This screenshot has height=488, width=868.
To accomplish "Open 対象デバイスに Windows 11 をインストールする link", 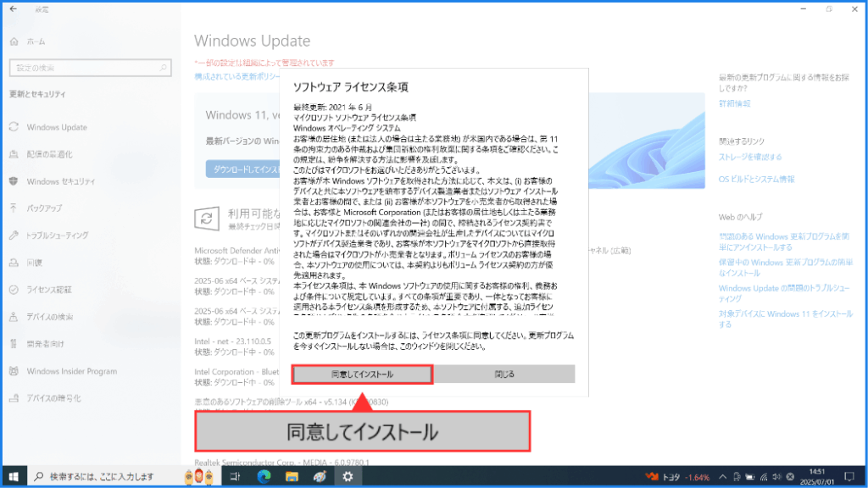I will [786, 319].
